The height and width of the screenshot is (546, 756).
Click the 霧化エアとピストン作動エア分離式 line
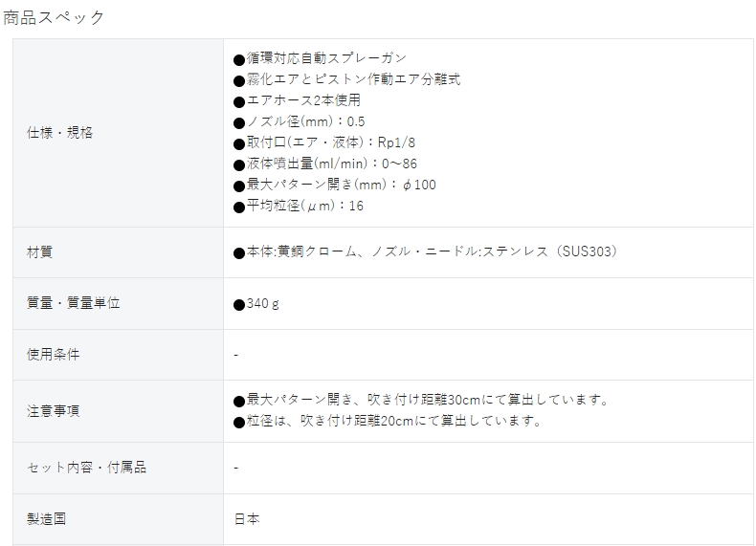[347, 79]
